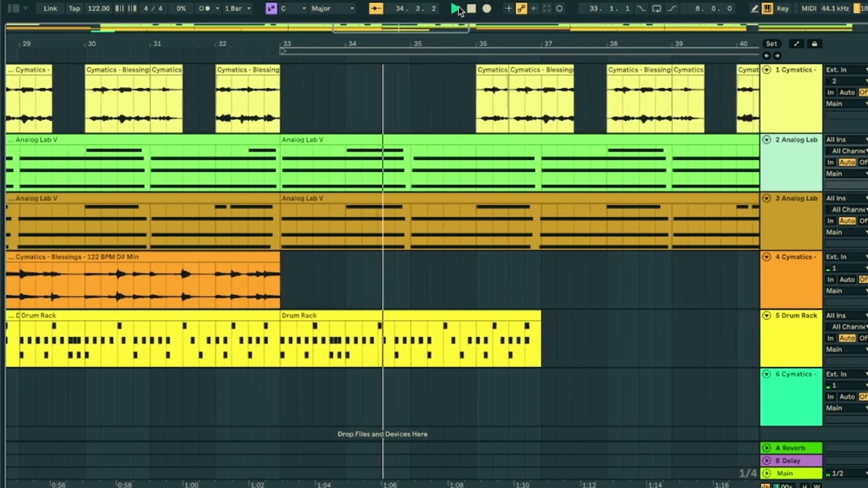Toggle the Loop switch icon
This screenshot has width=868, height=488.
click(656, 9)
